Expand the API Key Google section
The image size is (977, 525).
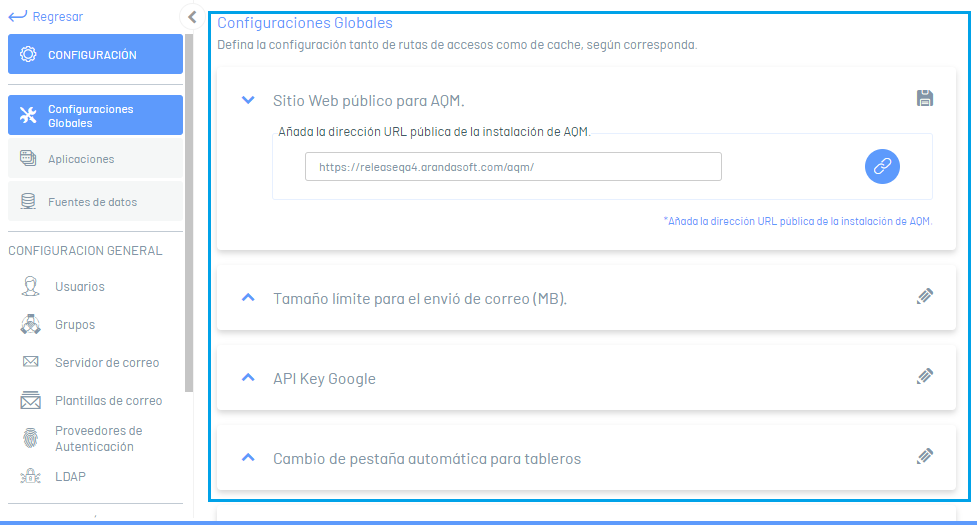(248, 378)
